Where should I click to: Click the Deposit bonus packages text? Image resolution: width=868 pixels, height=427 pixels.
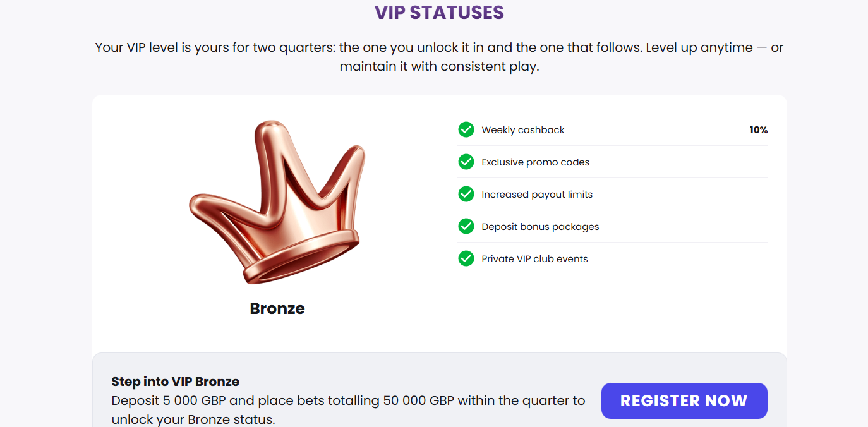click(x=540, y=226)
